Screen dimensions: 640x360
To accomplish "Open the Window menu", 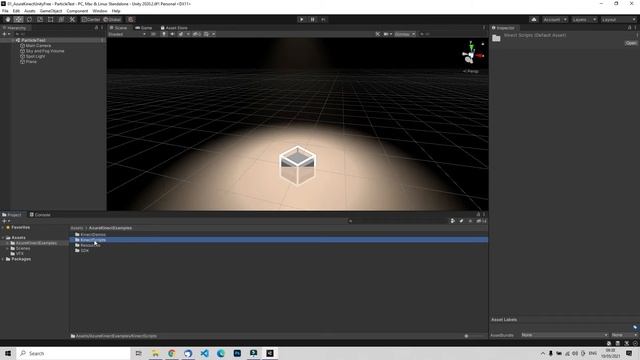I will (x=100, y=11).
